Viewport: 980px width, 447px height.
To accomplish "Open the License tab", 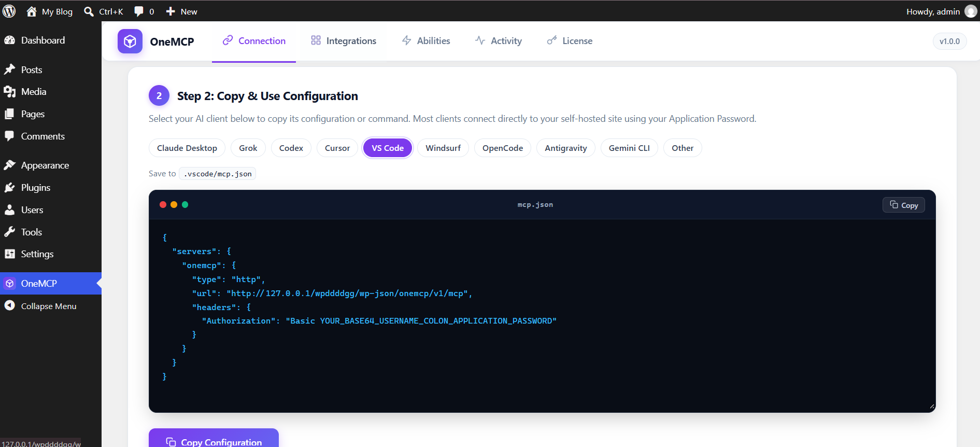I will coord(570,41).
